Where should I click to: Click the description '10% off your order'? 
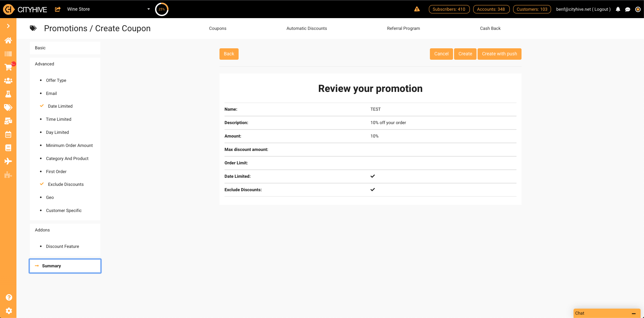click(388, 123)
